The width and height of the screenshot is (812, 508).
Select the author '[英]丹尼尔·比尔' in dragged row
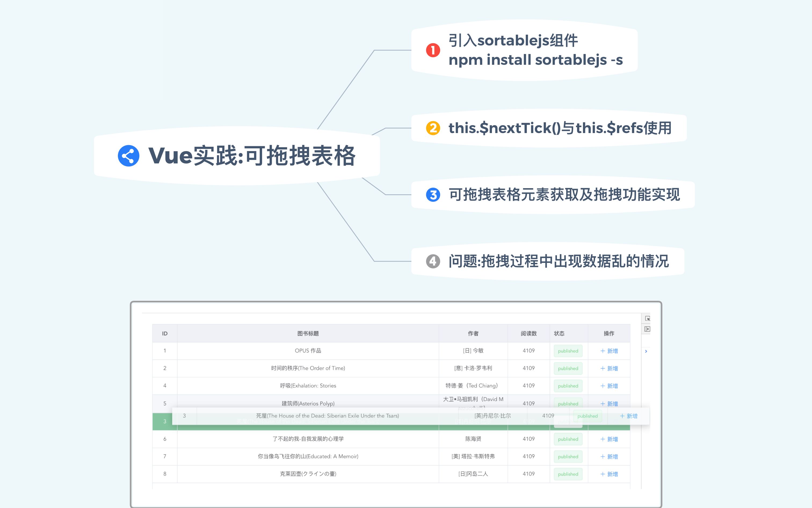[x=492, y=416]
